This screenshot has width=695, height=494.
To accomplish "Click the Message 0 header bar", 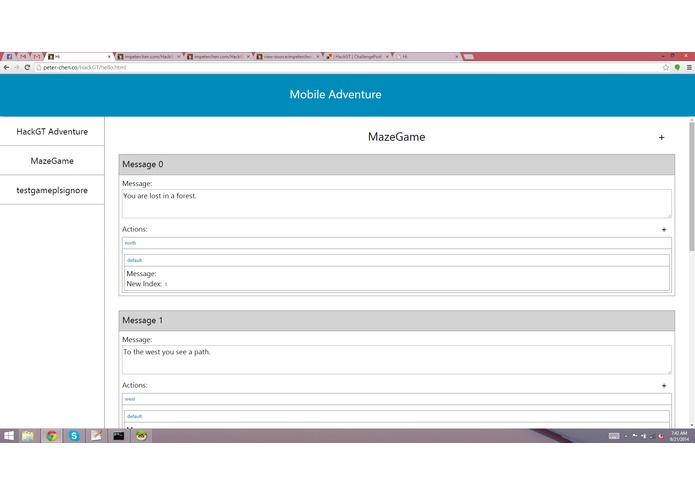I will [397, 164].
